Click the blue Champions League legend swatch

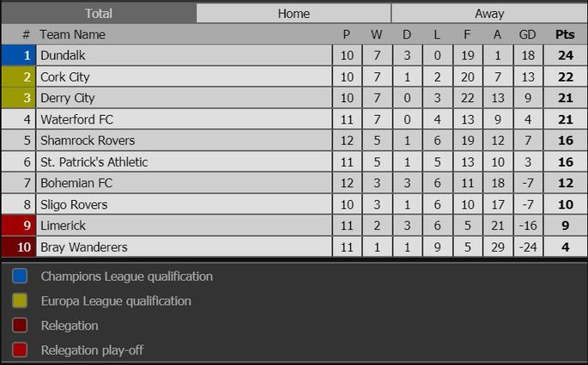20,276
